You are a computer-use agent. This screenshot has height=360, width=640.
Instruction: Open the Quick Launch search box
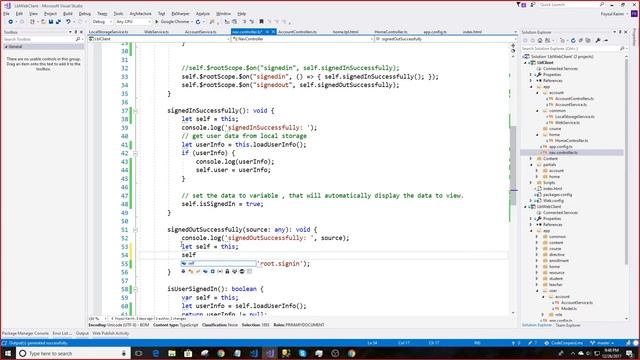tap(571, 4)
